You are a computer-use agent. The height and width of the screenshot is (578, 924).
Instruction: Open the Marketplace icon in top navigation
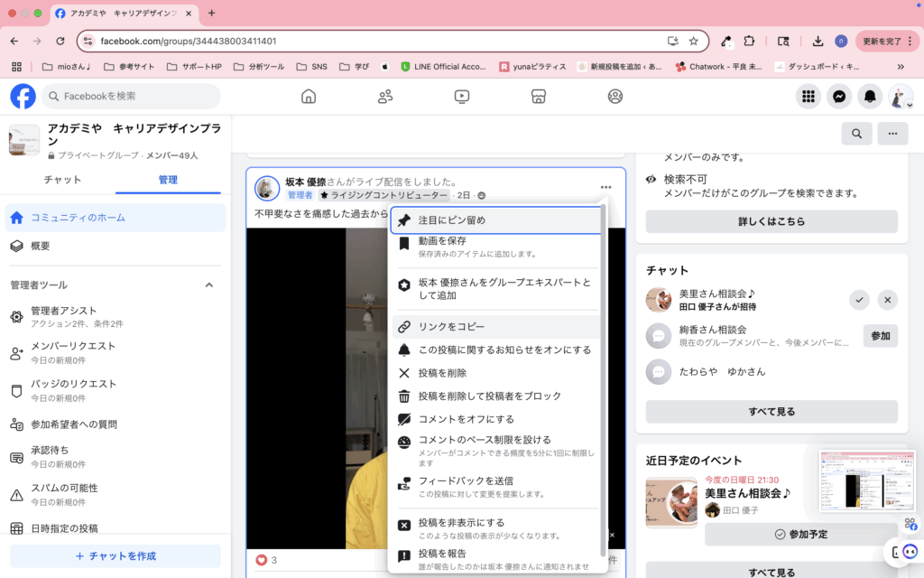click(x=538, y=96)
